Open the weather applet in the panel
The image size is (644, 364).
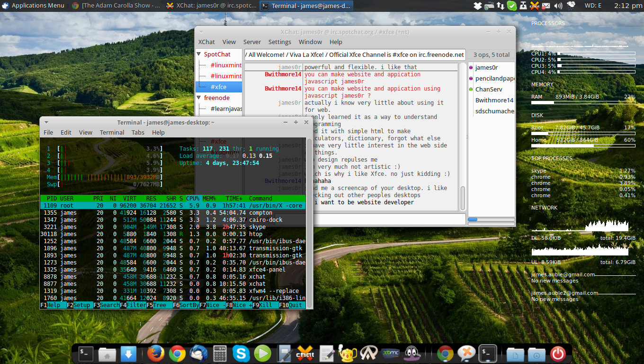pos(571,6)
